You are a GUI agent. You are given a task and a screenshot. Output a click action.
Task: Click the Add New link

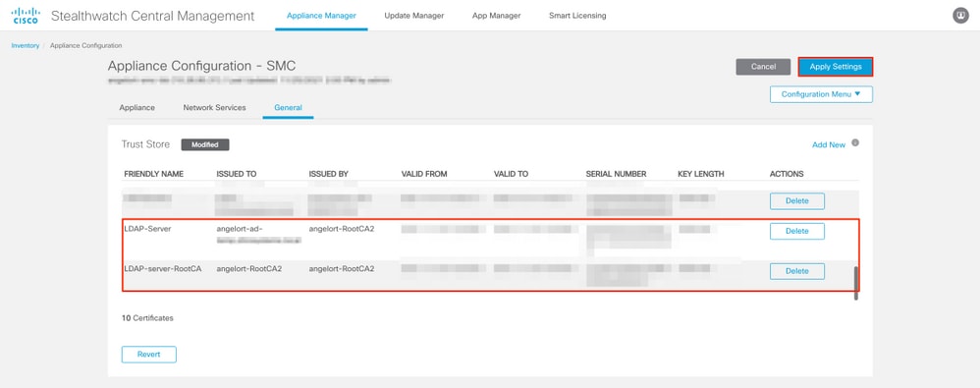pyautogui.click(x=829, y=145)
